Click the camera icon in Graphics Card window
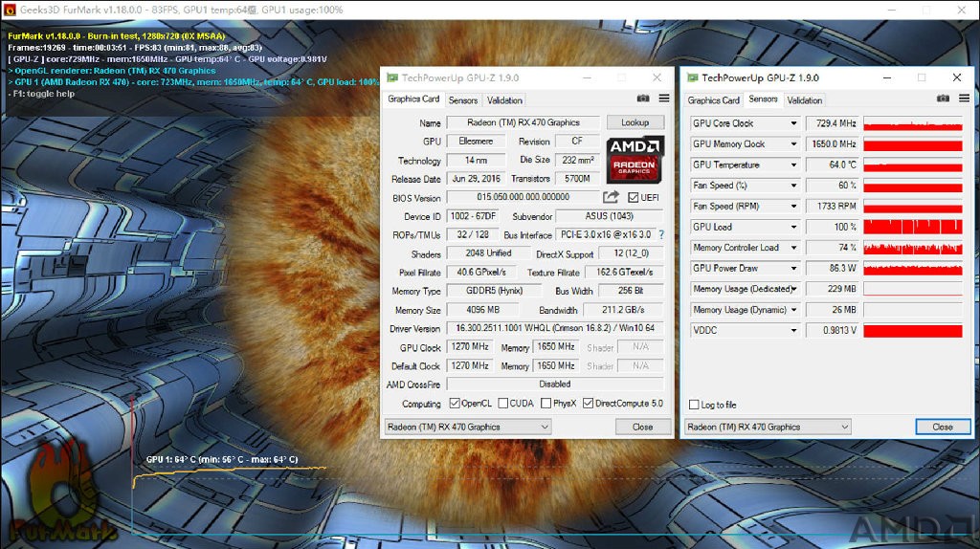Screen dimensions: 980x549 click(x=643, y=99)
